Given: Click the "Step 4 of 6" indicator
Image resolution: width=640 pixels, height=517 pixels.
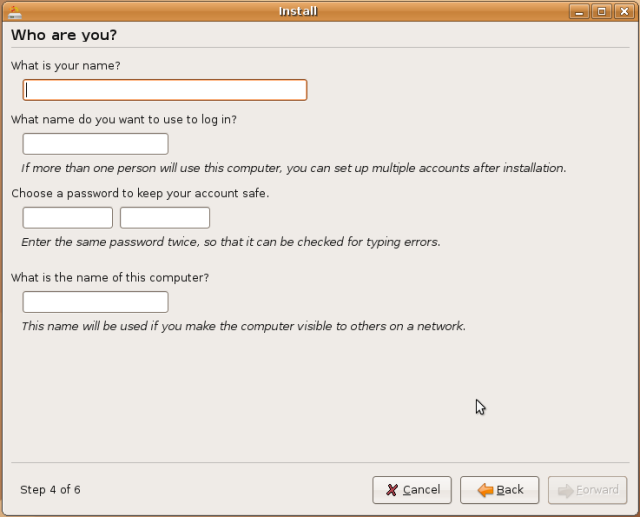Looking at the screenshot, I should pyautogui.click(x=50, y=490).
